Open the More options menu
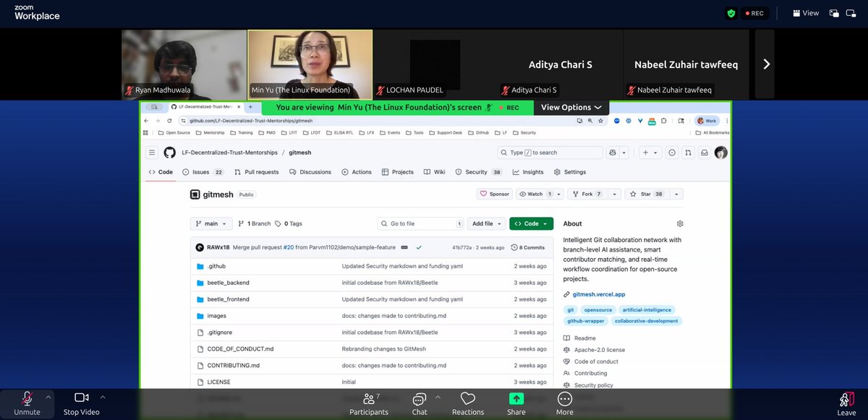Image resolution: width=868 pixels, height=420 pixels. coord(565,403)
